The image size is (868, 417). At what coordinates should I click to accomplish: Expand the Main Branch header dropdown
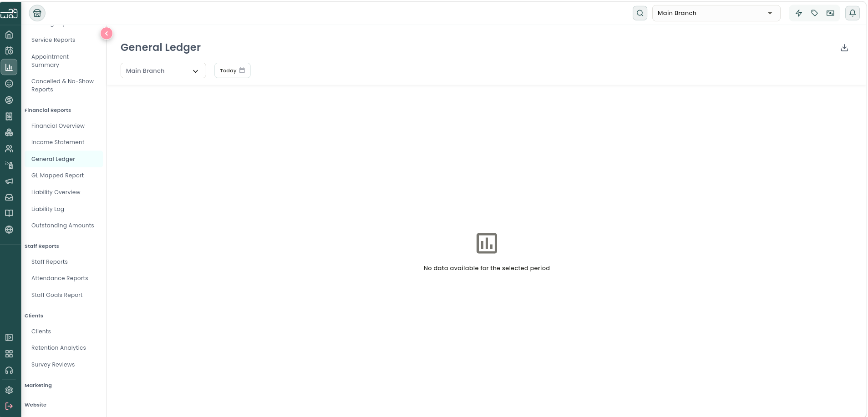pyautogui.click(x=716, y=13)
